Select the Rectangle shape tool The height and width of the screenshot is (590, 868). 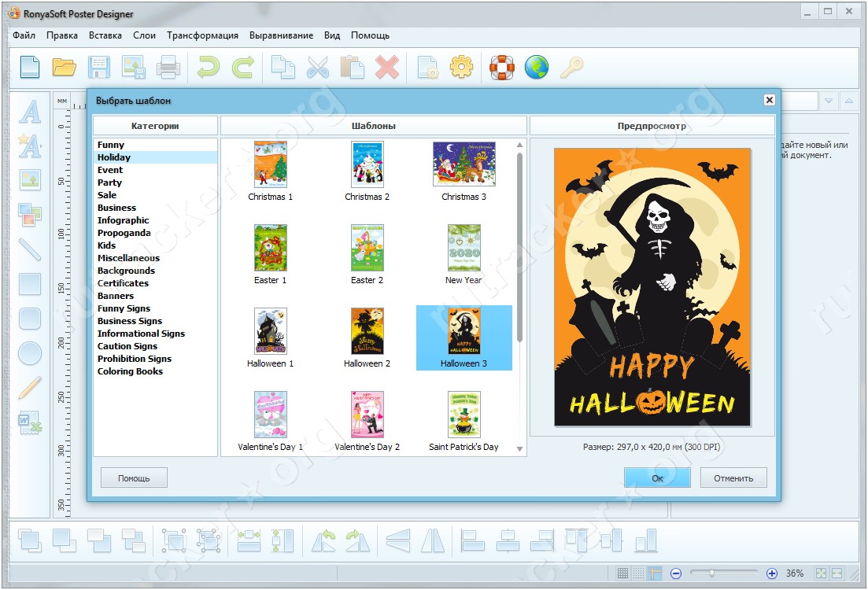pos(30,284)
